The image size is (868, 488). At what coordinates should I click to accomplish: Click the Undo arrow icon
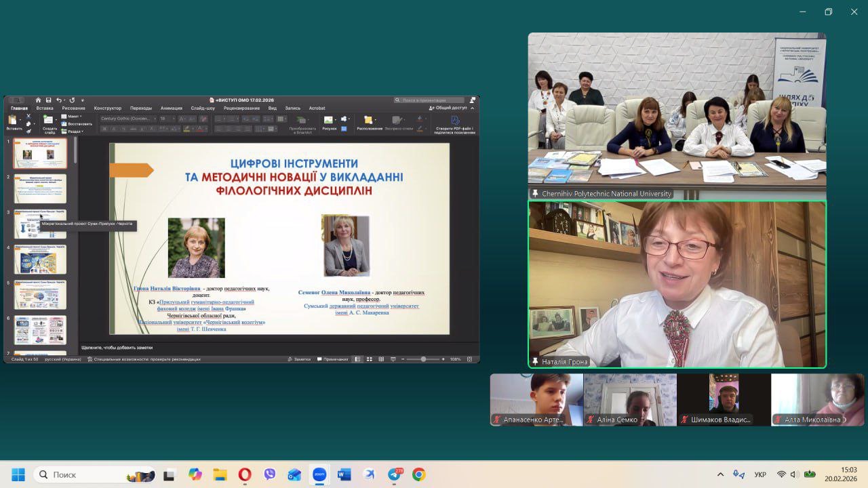click(59, 100)
